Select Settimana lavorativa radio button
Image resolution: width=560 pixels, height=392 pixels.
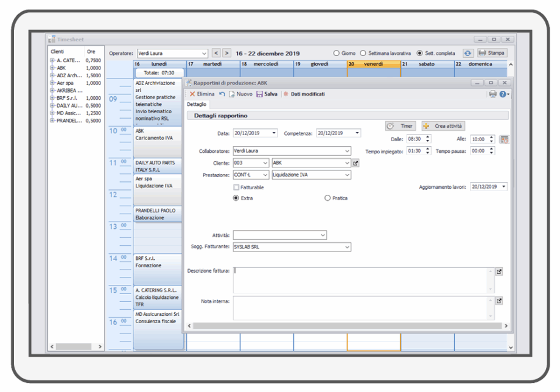point(363,53)
